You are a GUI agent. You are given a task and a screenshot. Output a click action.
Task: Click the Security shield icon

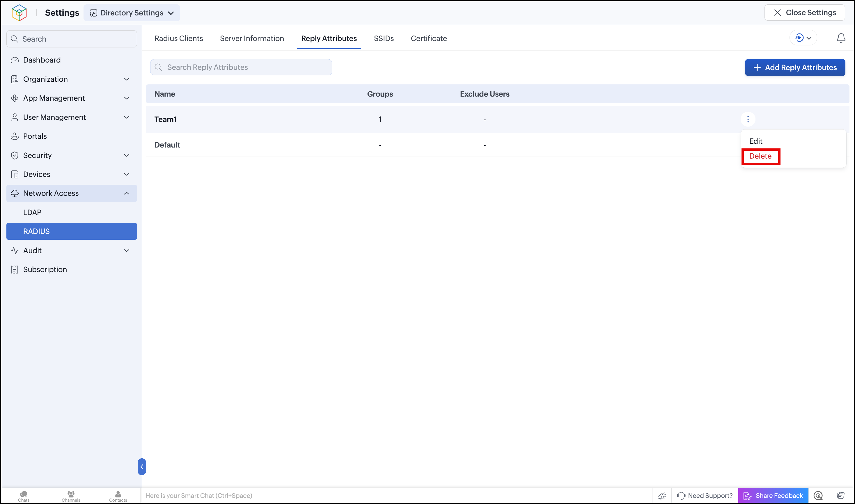(x=15, y=155)
